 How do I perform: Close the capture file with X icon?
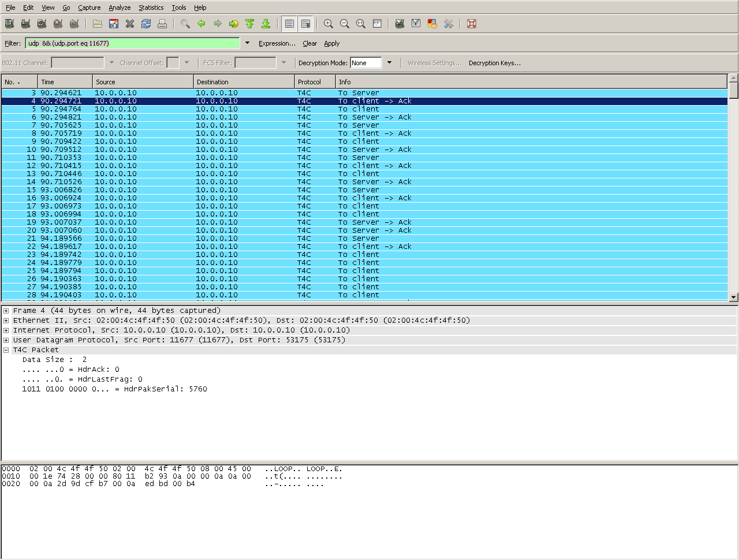[130, 24]
